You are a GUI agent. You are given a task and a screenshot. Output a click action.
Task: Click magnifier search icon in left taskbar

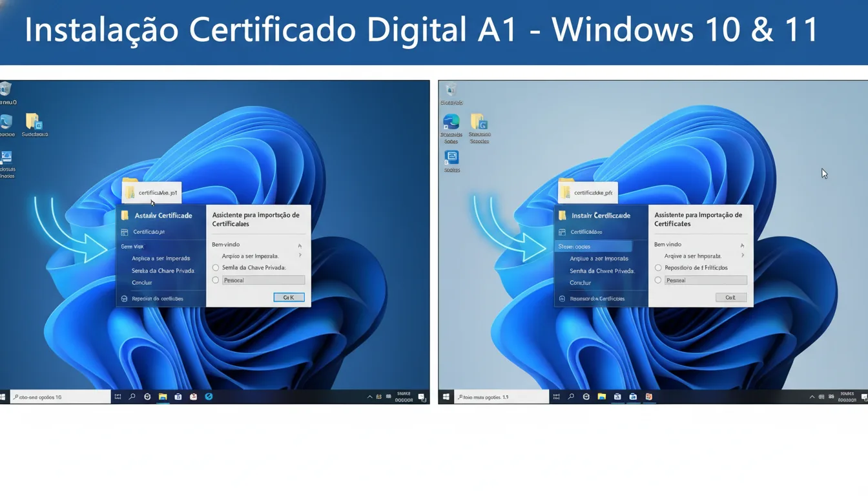132,397
